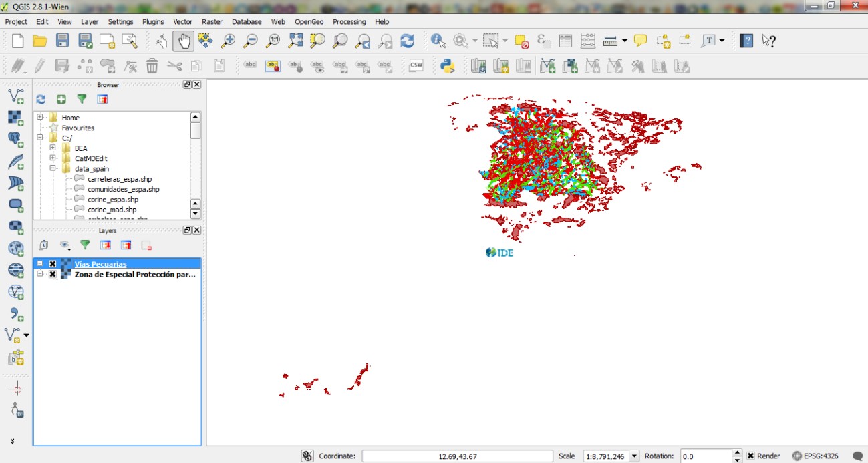The height and width of the screenshot is (463, 868).
Task: Select comunidades_espa.shp in Browser
Action: pyautogui.click(x=123, y=189)
